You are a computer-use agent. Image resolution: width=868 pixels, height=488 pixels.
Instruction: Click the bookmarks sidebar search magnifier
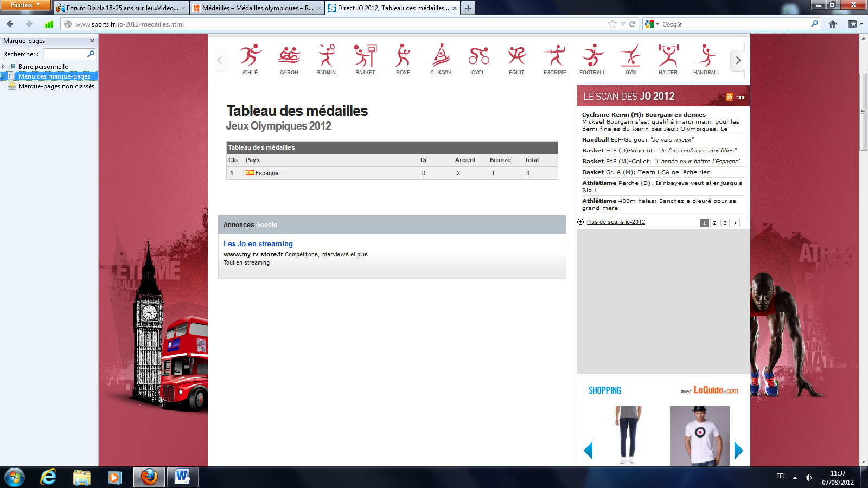[91, 54]
